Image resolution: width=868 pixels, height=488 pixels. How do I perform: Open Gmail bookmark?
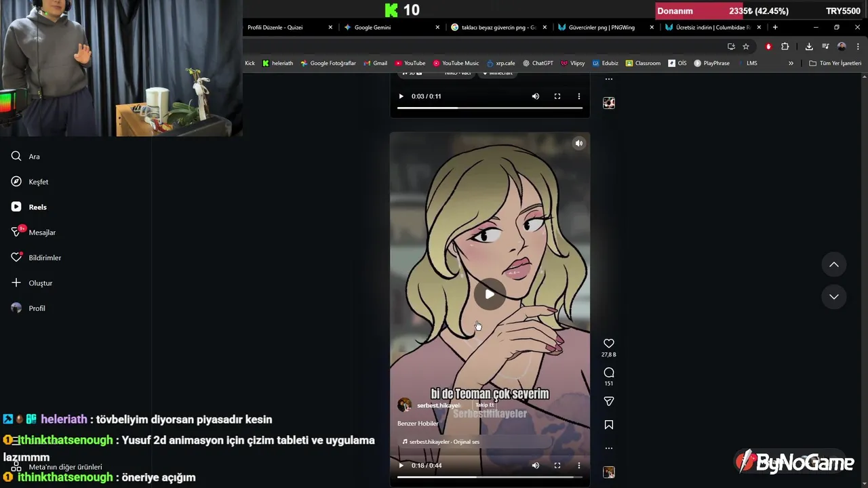375,63
